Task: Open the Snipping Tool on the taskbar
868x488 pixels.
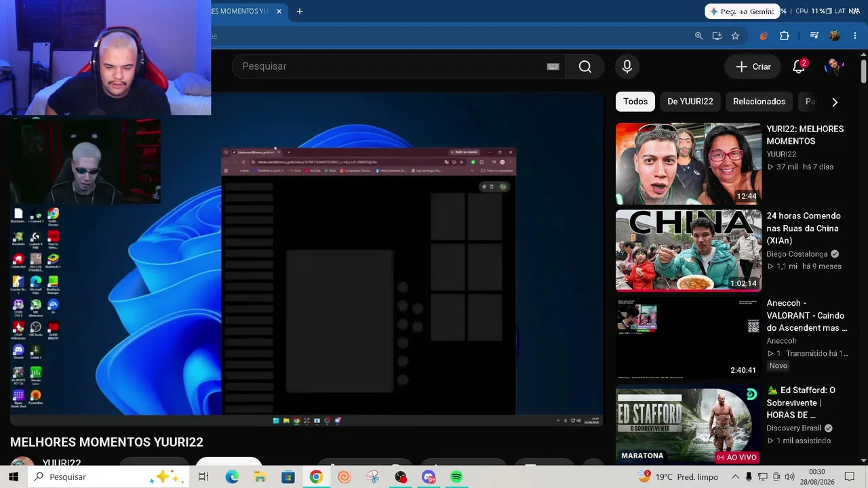Action: 372,477
